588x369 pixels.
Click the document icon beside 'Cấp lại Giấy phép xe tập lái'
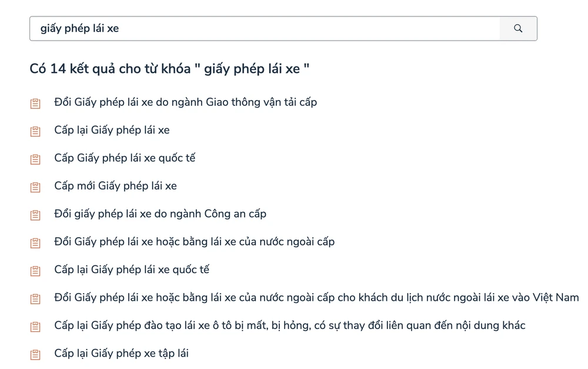pyautogui.click(x=35, y=353)
